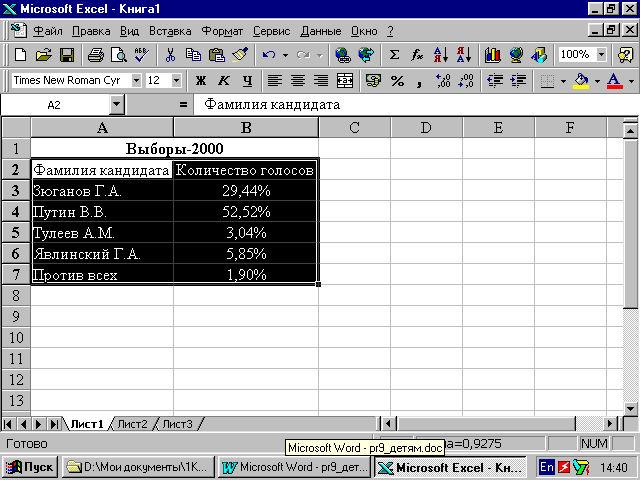Cut selection with the scissors icon
This screenshot has height=480, width=640.
170,54
